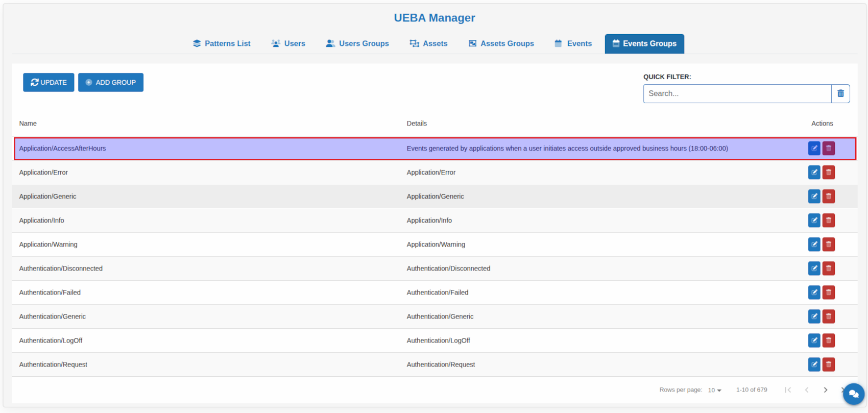Click ADD GROUP button
Viewport: 868px width, 413px height.
111,83
